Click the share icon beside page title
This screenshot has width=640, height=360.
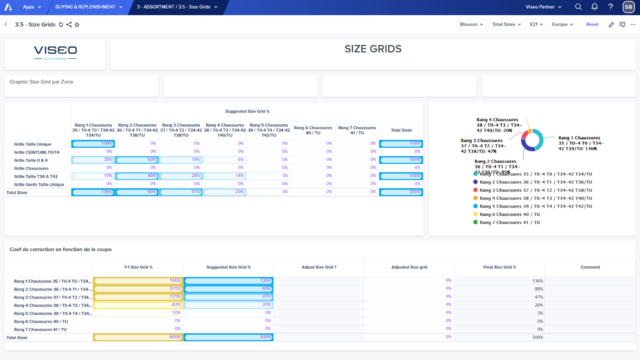coord(69,24)
